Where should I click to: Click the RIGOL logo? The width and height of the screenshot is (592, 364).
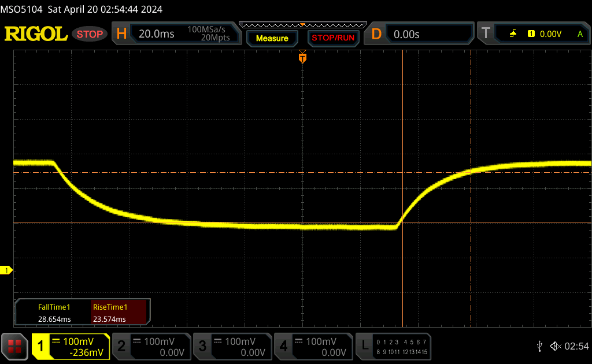click(36, 34)
